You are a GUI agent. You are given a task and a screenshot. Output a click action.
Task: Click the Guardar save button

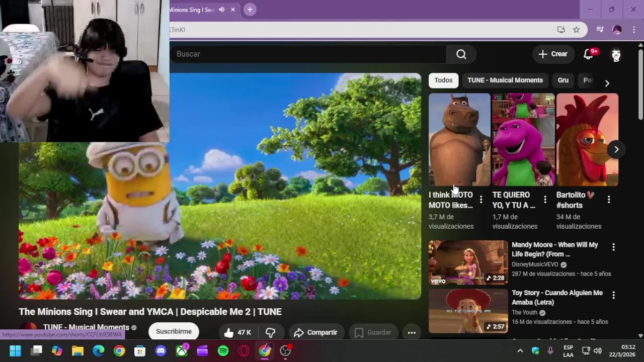pos(372,332)
